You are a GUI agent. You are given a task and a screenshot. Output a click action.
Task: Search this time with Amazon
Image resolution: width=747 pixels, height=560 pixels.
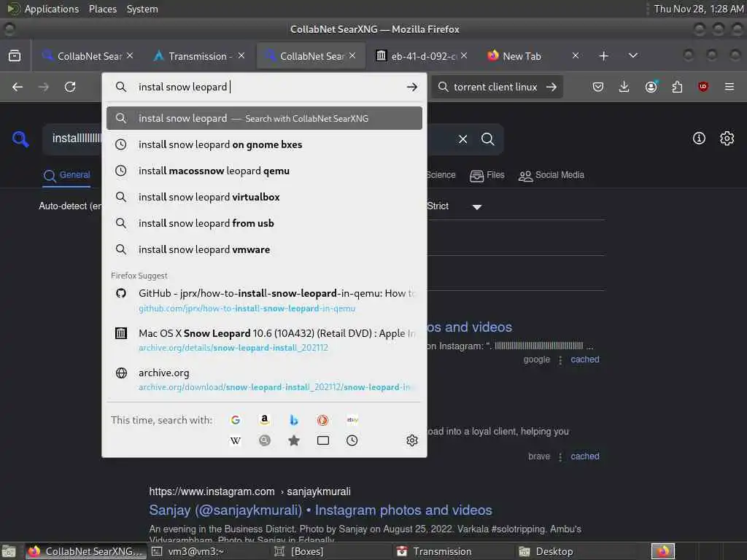[264, 419]
